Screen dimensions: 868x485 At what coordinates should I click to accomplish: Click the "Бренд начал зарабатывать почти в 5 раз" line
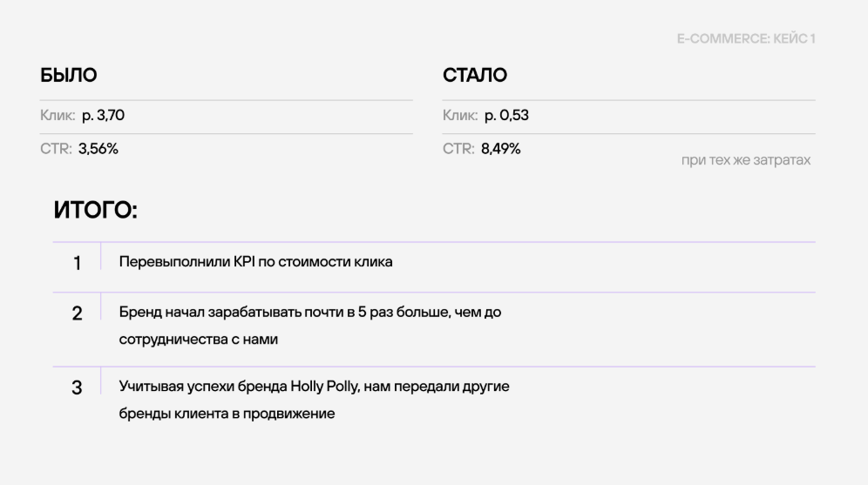click(x=310, y=312)
